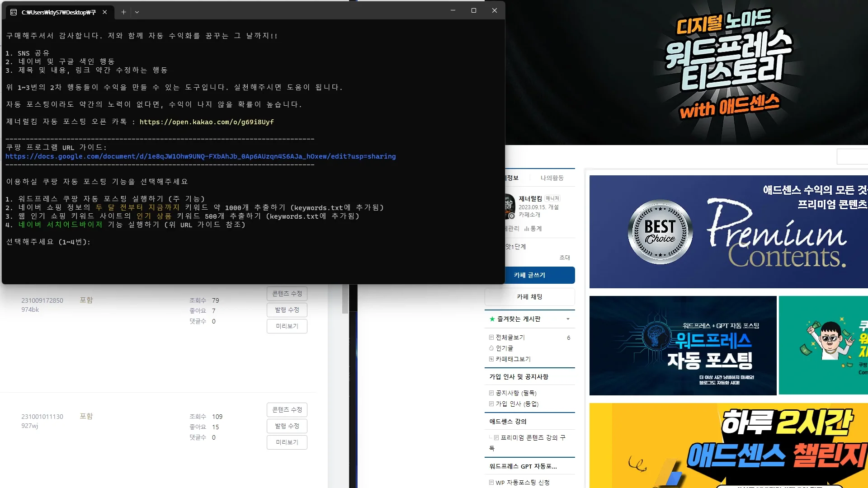Click 콘텐츠 수정 for post 231009172850
This screenshot has height=488, width=868.
tap(287, 294)
